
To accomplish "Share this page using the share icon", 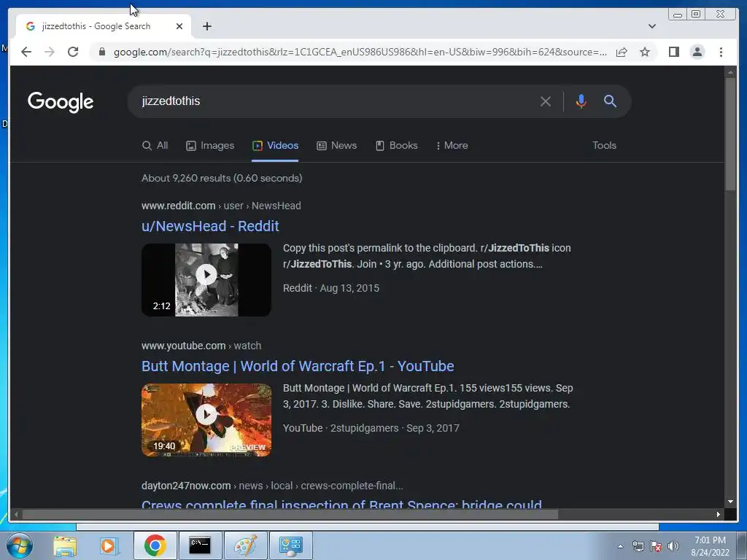I will pyautogui.click(x=622, y=52).
